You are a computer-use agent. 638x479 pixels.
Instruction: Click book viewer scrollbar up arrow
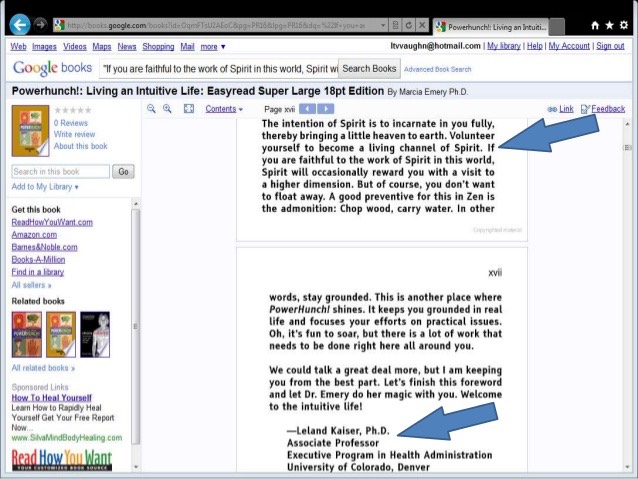[x=627, y=124]
